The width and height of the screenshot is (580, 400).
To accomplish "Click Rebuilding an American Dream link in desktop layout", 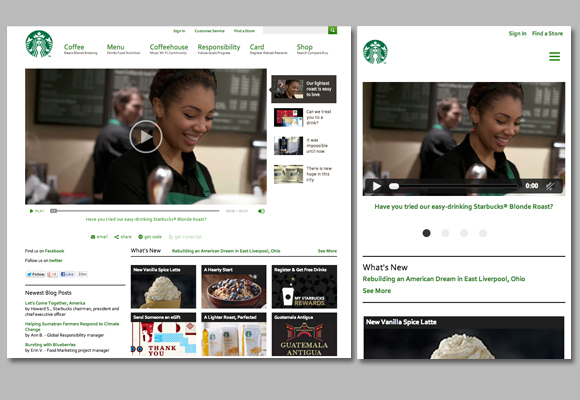I will point(226,251).
